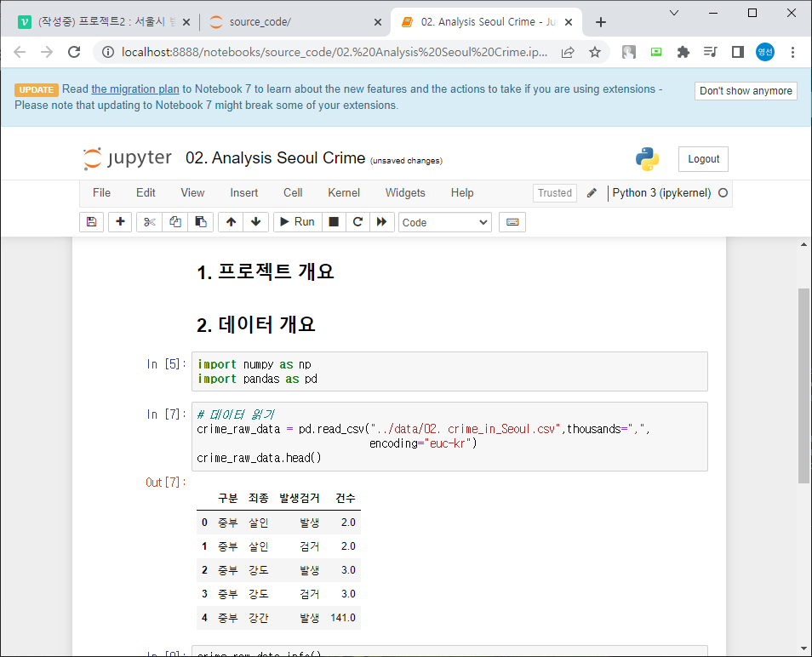Click the 건수 column header
812x657 pixels.
click(x=346, y=498)
